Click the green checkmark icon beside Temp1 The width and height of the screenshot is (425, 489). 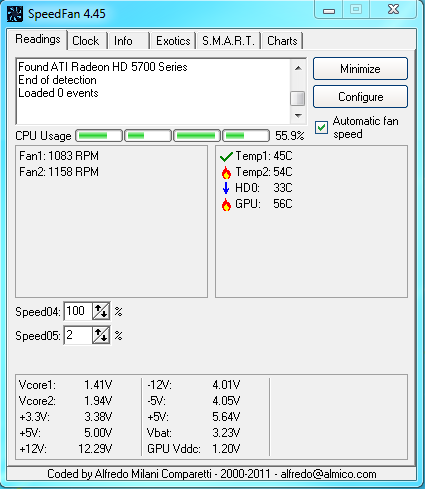click(x=226, y=156)
